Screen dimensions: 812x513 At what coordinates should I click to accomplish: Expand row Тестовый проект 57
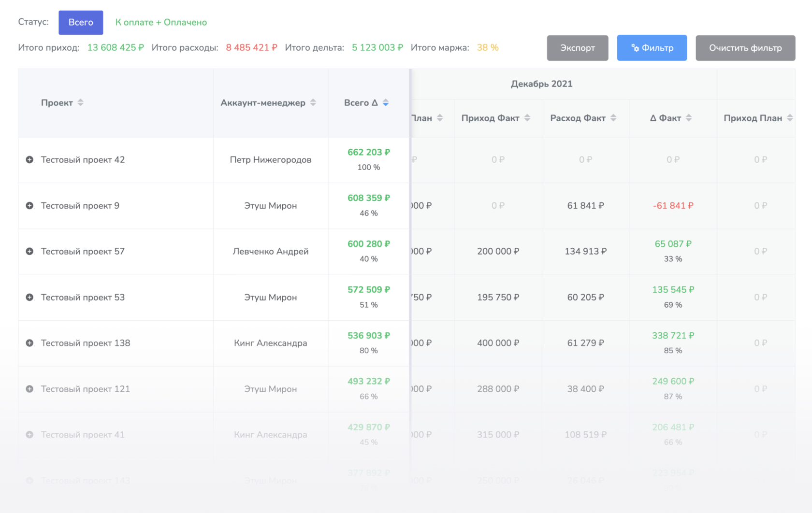click(29, 252)
